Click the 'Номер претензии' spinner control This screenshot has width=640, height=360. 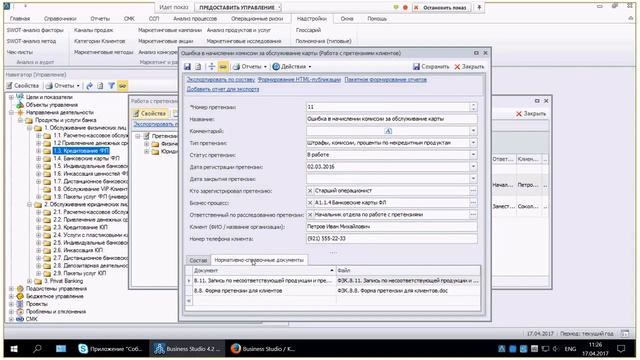click(x=473, y=107)
